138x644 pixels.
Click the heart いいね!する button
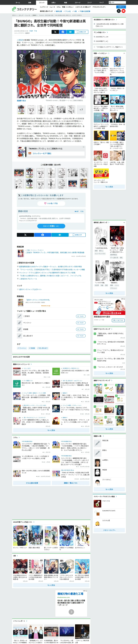click(x=51, y=203)
